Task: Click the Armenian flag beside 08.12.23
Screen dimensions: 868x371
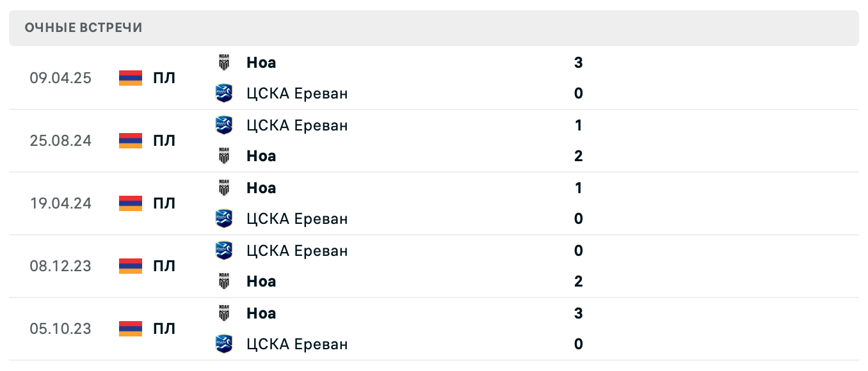Action: tap(130, 266)
